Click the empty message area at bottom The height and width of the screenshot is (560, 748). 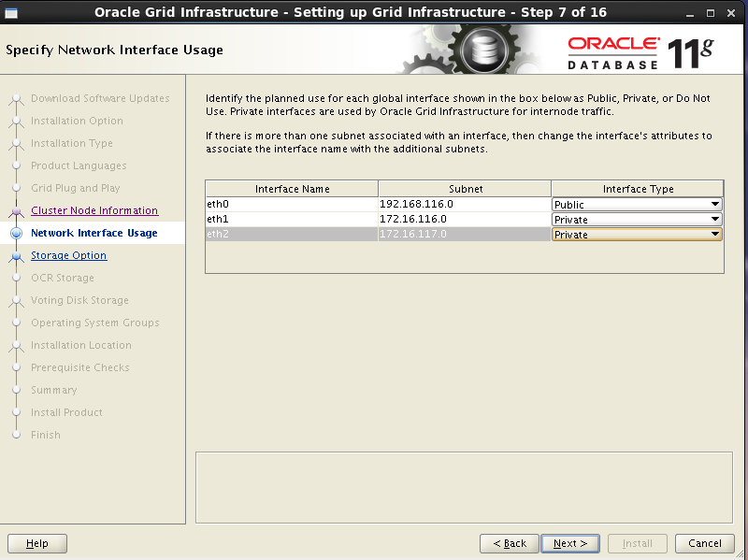(x=464, y=487)
